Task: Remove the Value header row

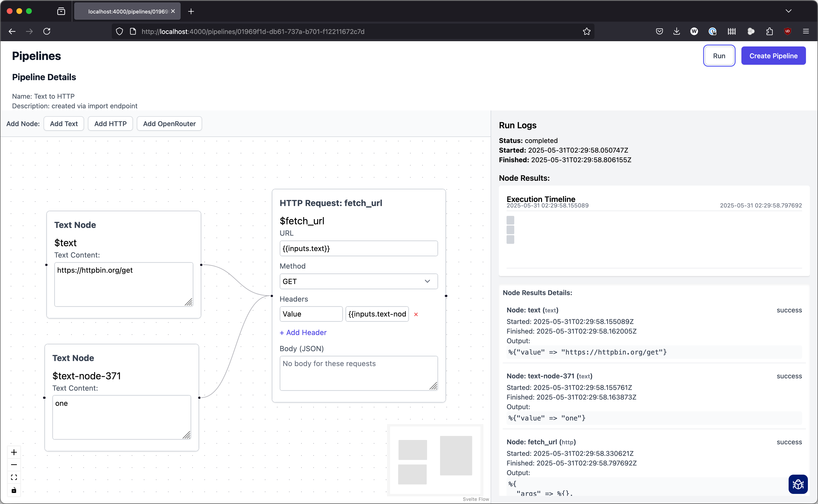Action: pos(416,314)
